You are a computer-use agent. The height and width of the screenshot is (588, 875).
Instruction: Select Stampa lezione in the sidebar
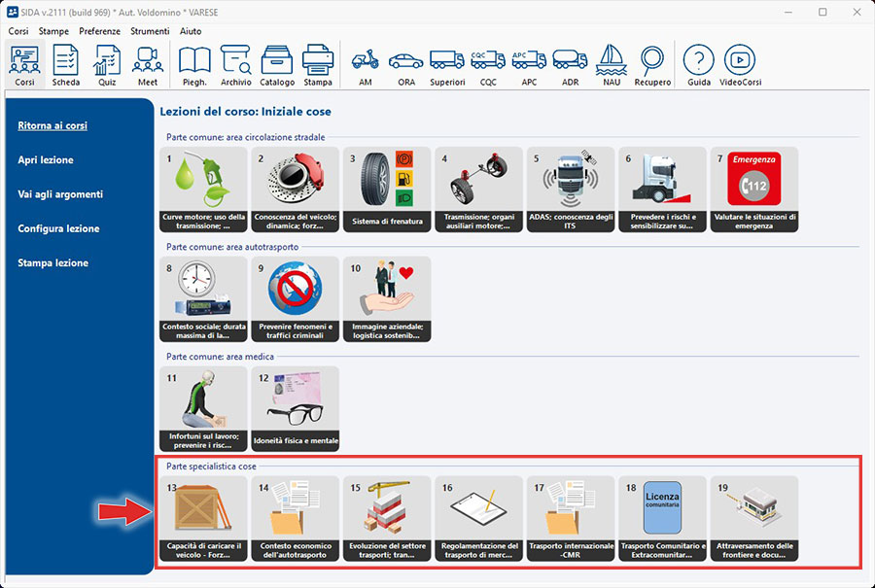(x=52, y=262)
